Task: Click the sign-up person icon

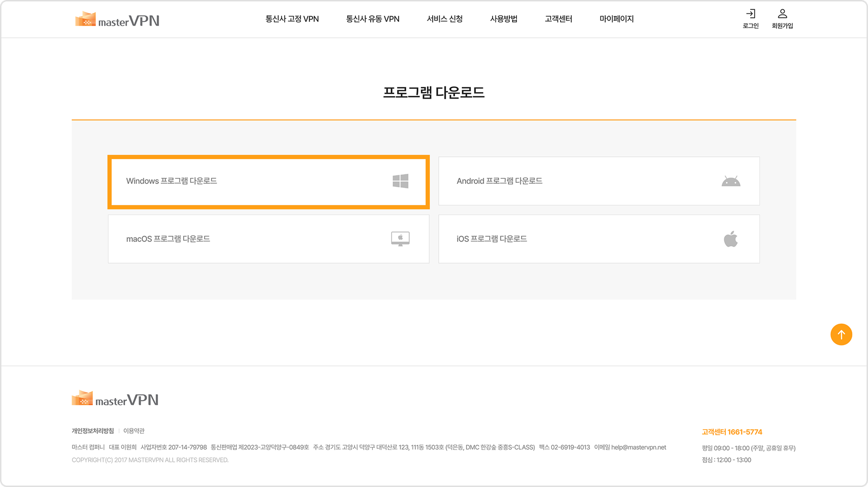Action: pos(782,14)
